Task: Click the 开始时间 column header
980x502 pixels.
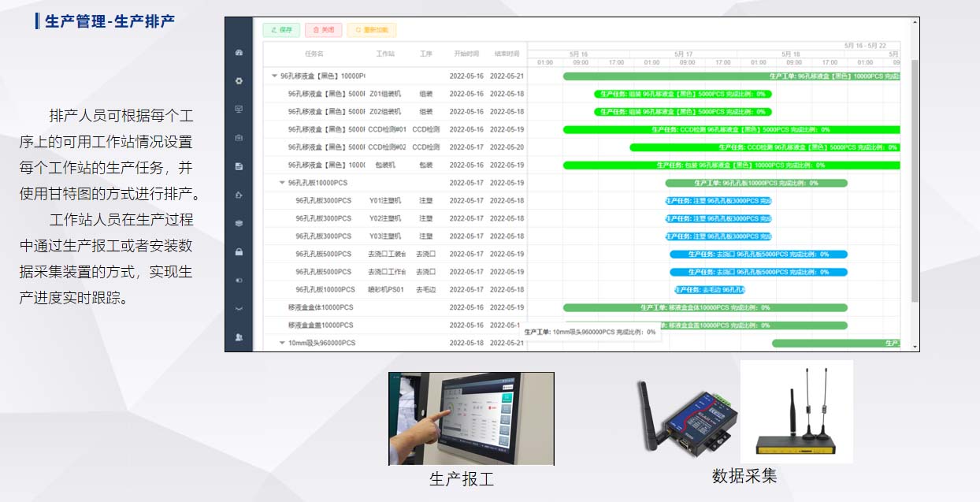Action: pos(466,54)
